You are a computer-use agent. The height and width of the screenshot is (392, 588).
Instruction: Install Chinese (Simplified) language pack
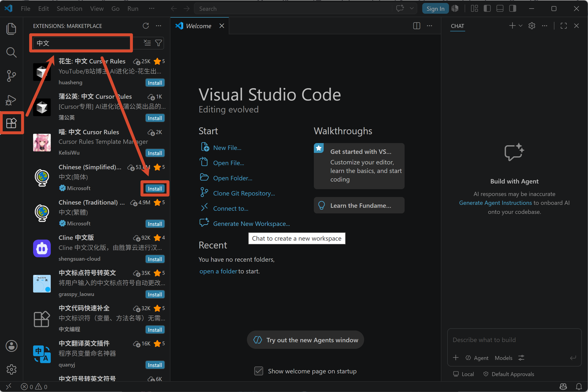click(155, 188)
